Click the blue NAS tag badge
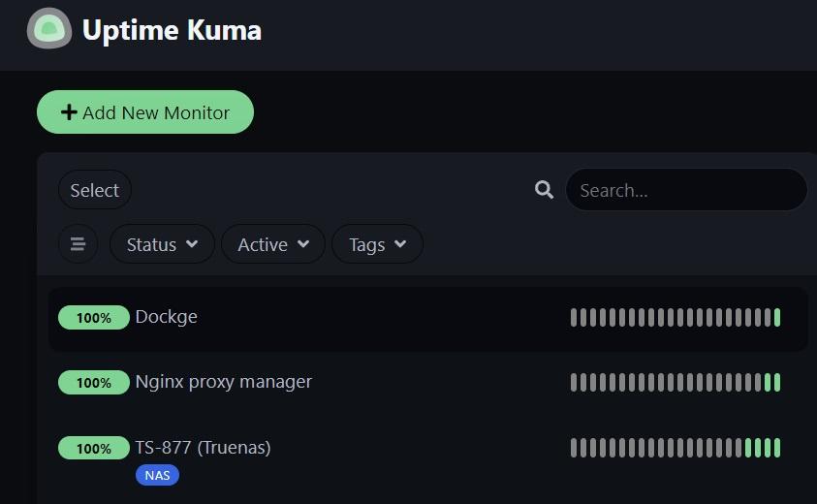 click(157, 475)
